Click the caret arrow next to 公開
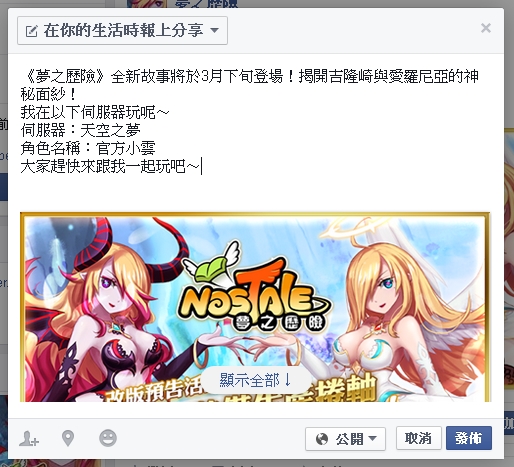Image resolution: width=514 pixels, height=467 pixels. (x=373, y=438)
